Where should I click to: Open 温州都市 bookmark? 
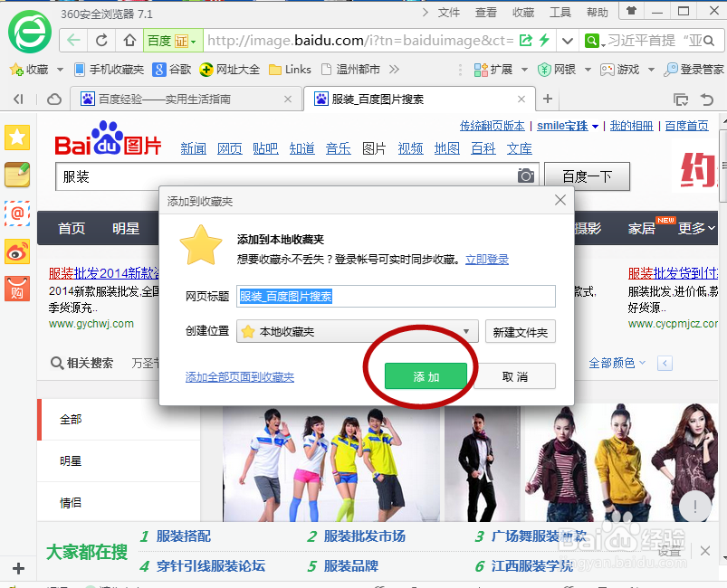(x=351, y=70)
